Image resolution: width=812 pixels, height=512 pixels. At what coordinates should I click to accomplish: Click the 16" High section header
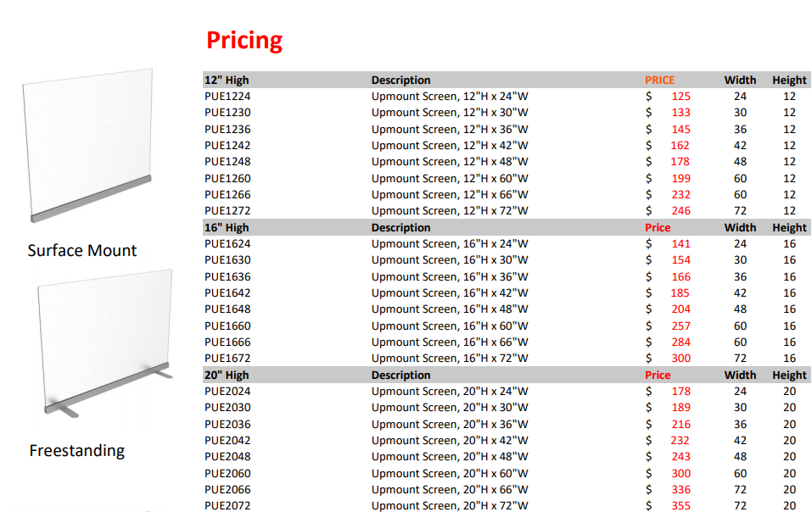point(227,227)
